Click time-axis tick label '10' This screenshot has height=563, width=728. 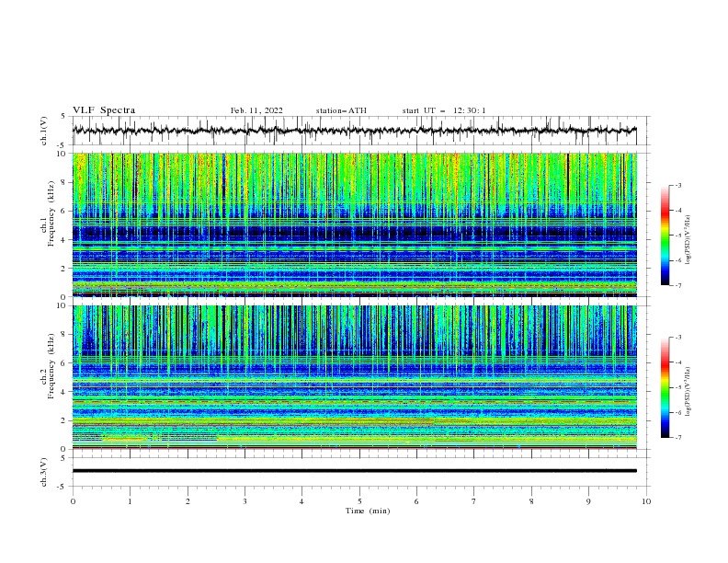click(646, 501)
